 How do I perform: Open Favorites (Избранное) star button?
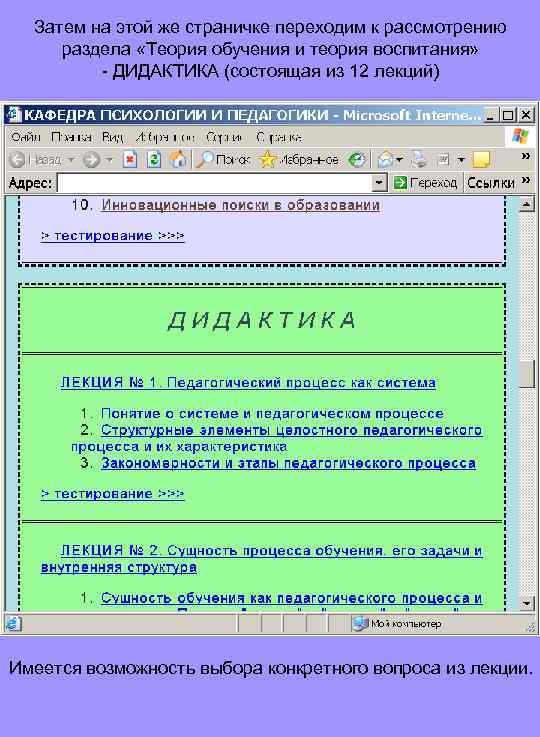point(299,160)
